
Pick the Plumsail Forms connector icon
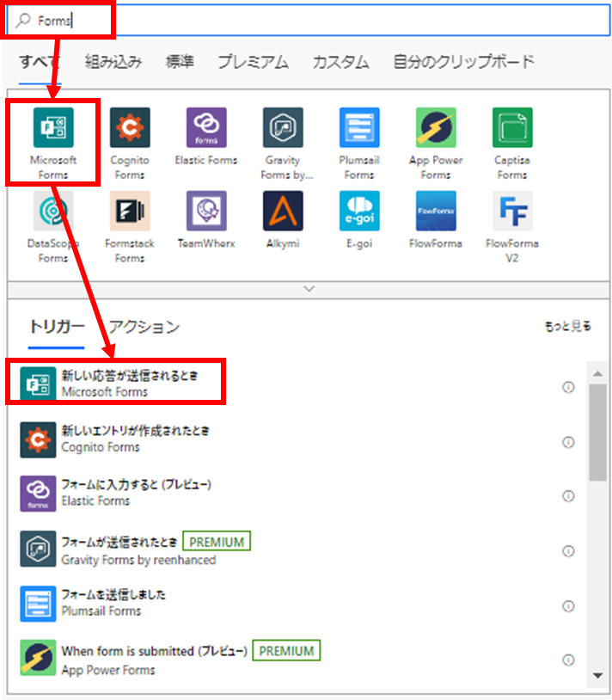click(359, 127)
